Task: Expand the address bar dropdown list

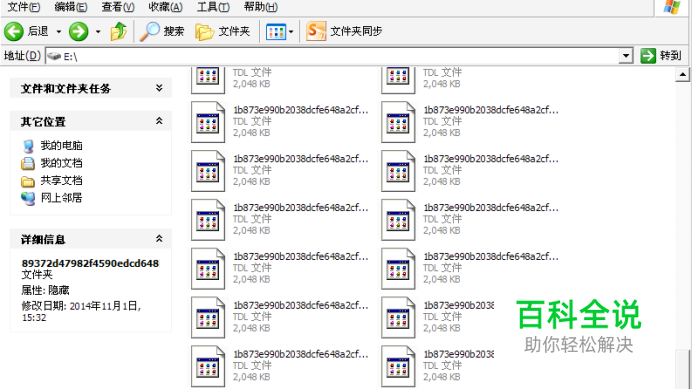Action: click(x=626, y=56)
